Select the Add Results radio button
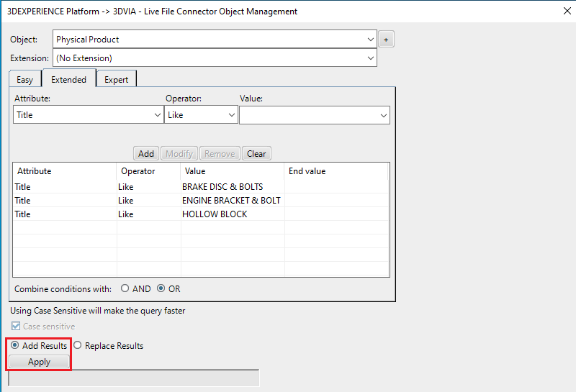The image size is (576, 392). [14, 345]
